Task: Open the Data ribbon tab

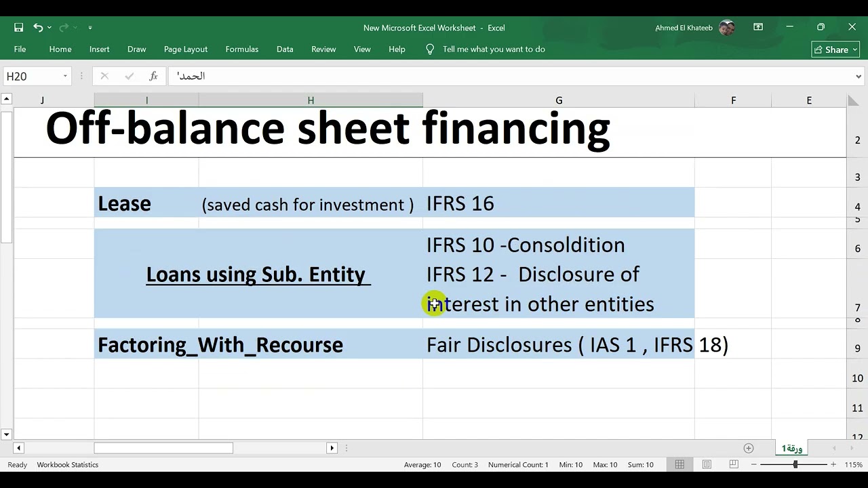Action: pos(285,49)
